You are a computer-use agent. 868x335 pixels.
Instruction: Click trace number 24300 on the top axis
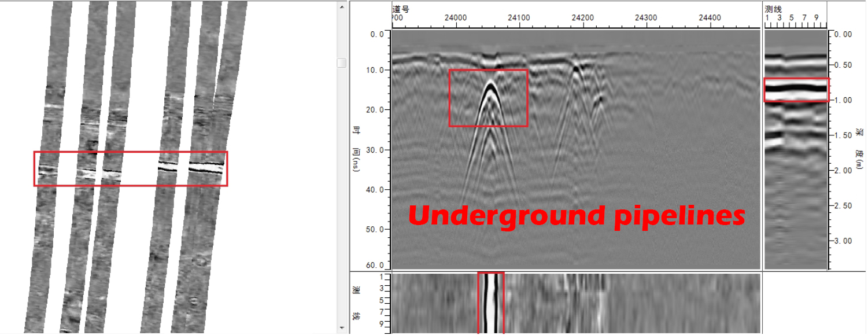point(646,18)
